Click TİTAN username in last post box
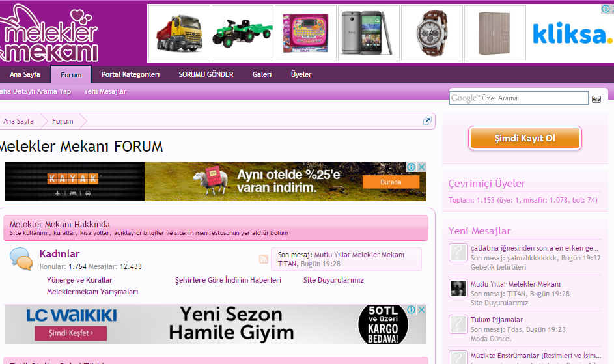The width and height of the screenshot is (614, 364). click(287, 264)
